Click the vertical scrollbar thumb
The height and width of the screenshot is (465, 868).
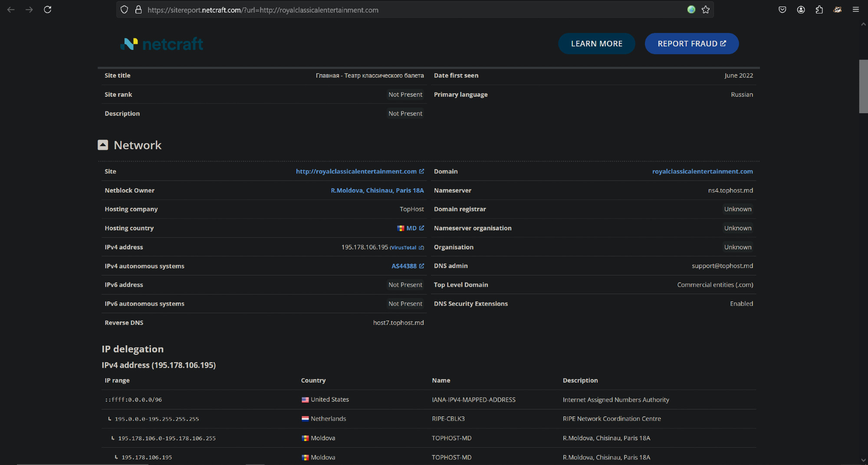tap(863, 87)
